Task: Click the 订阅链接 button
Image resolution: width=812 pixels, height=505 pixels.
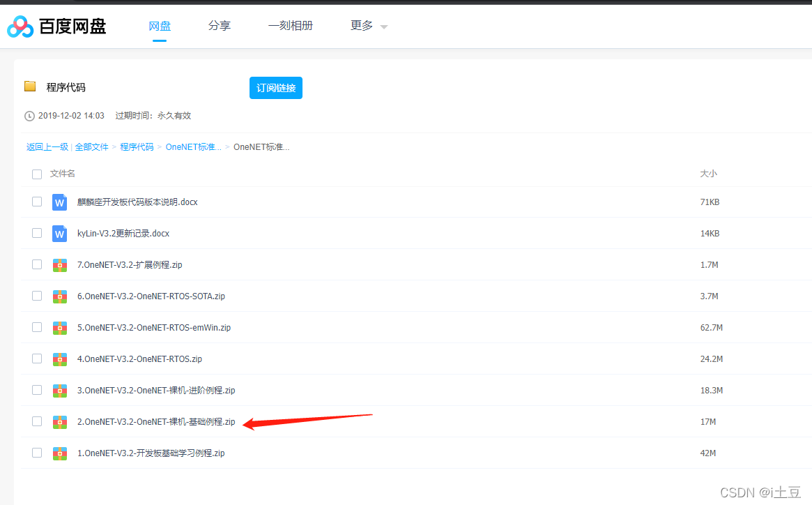Action: coord(276,88)
